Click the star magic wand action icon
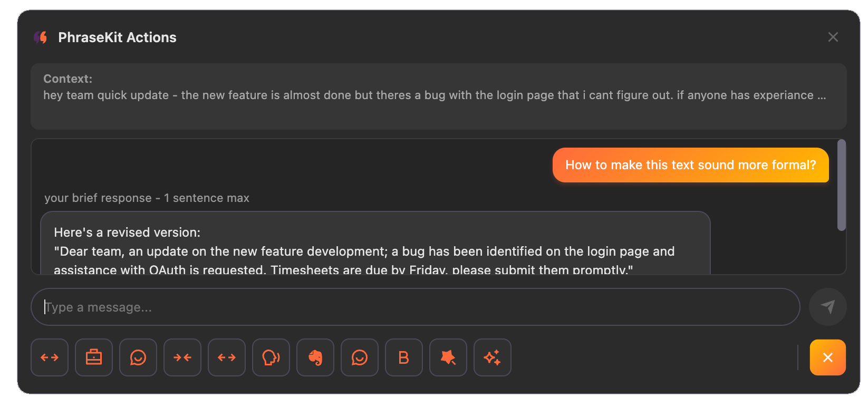Viewport: 868px width, 407px height. [448, 357]
